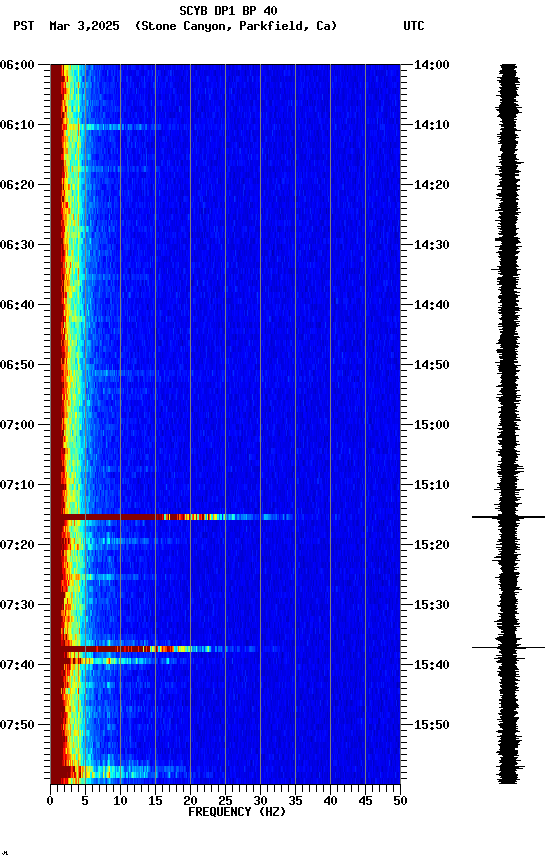Click the "15:20" UTC time label
Image resolution: width=552 pixels, height=864 pixels.
pos(432,546)
